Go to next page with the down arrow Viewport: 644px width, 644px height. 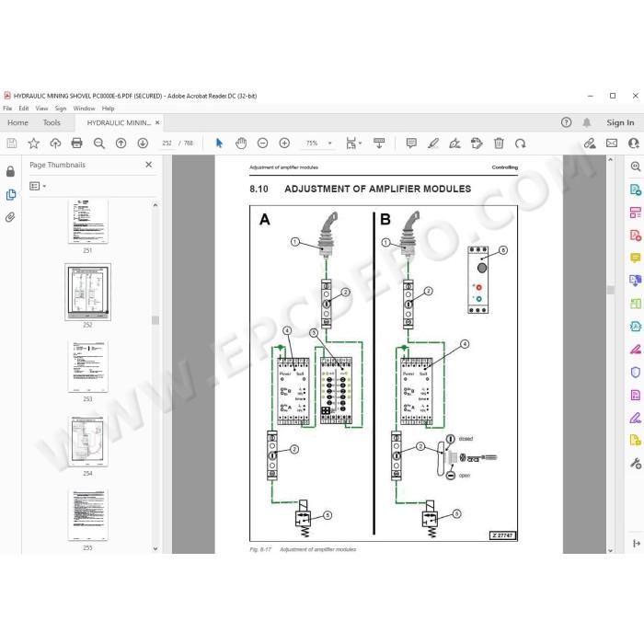tap(143, 143)
